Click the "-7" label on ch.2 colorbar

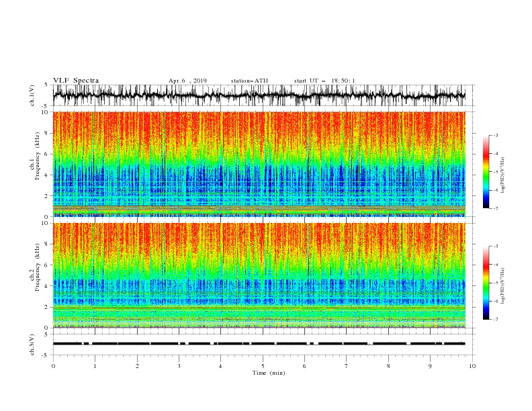coord(496,320)
